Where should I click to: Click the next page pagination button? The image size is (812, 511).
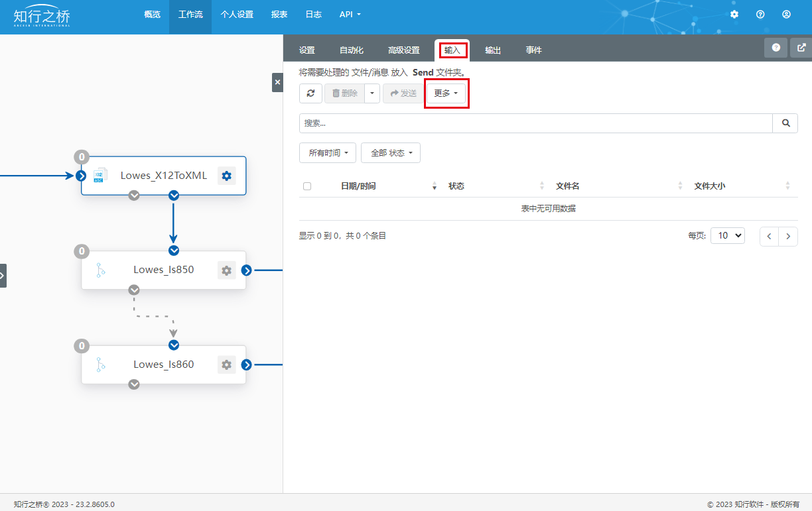click(x=788, y=237)
